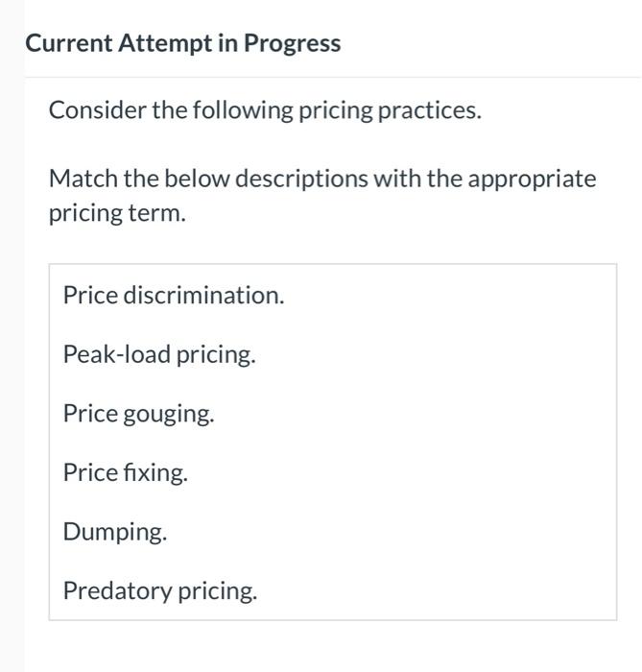The image size is (642, 672).
Task: Click the gray strip at left edge
Action: click(12, 336)
